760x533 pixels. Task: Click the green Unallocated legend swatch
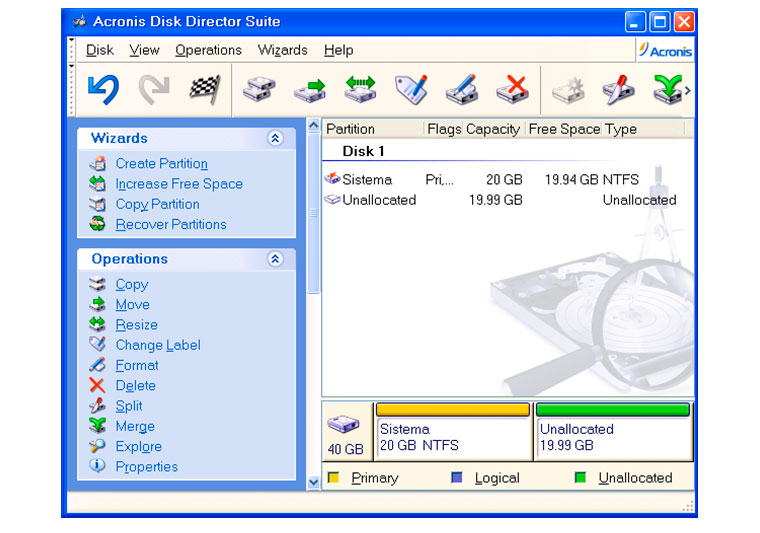point(580,478)
